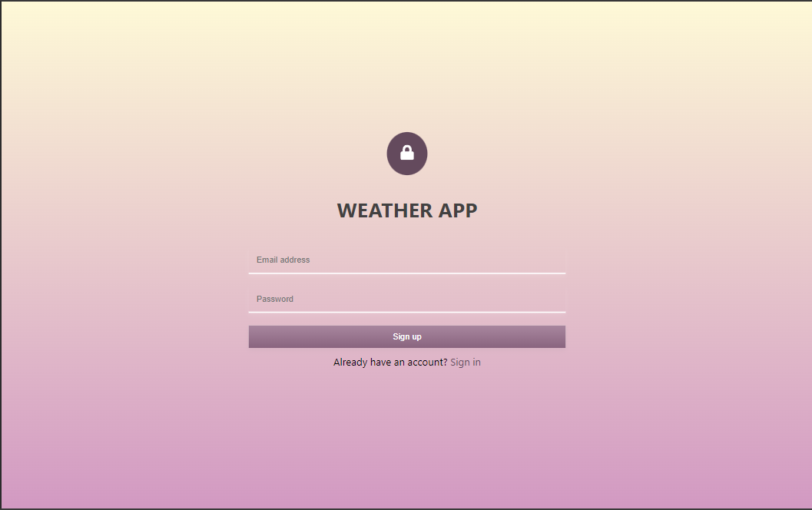The image size is (812, 510).
Task: Click the 'Already have an account?' text
Action: tap(390, 363)
